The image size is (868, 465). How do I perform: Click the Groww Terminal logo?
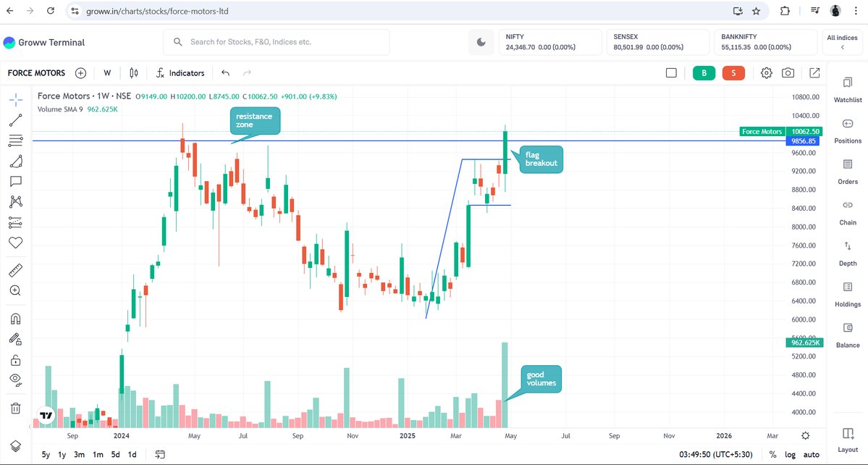(x=43, y=42)
